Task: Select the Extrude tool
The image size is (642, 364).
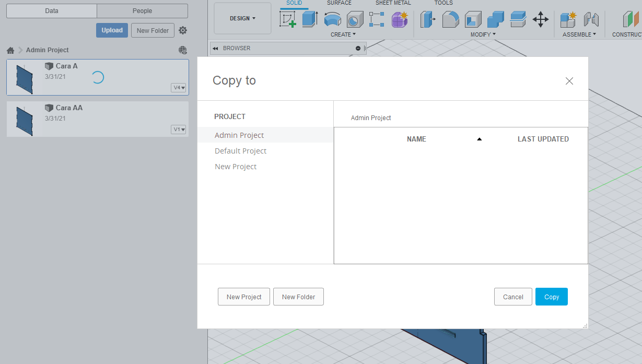Action: pos(310,19)
